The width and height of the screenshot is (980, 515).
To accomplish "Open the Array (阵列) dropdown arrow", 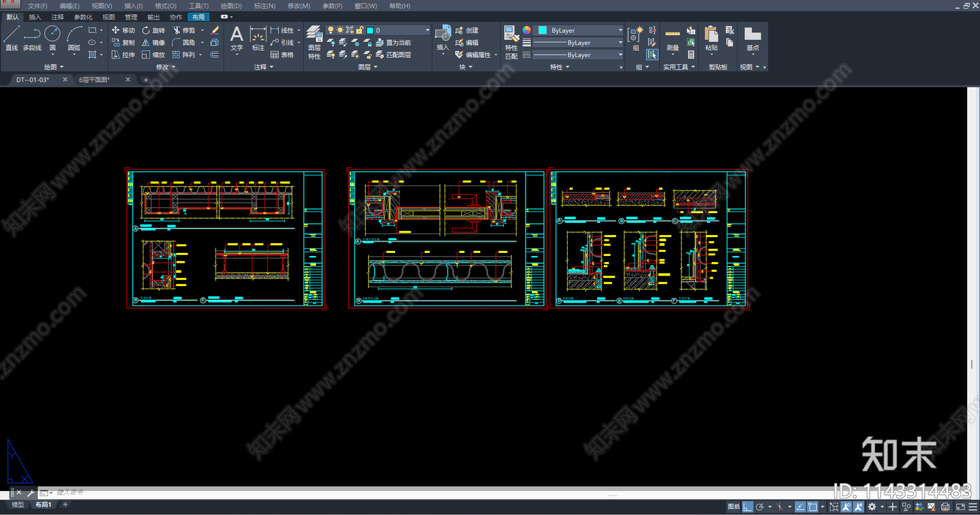I will point(200,55).
